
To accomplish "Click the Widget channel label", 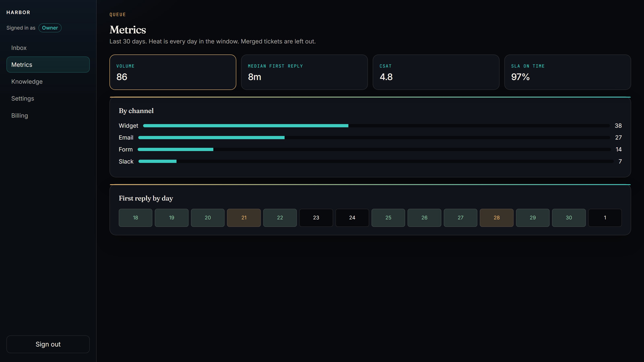I will (128, 126).
